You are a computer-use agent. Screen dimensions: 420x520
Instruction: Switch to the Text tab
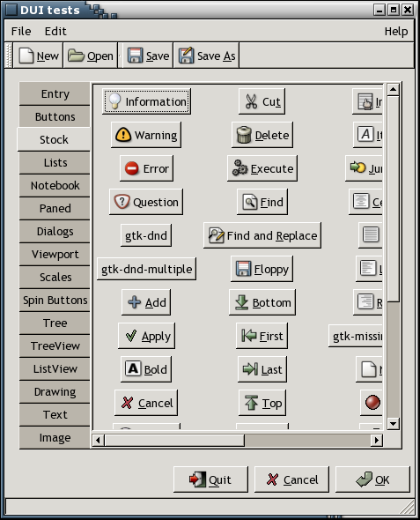tap(55, 414)
